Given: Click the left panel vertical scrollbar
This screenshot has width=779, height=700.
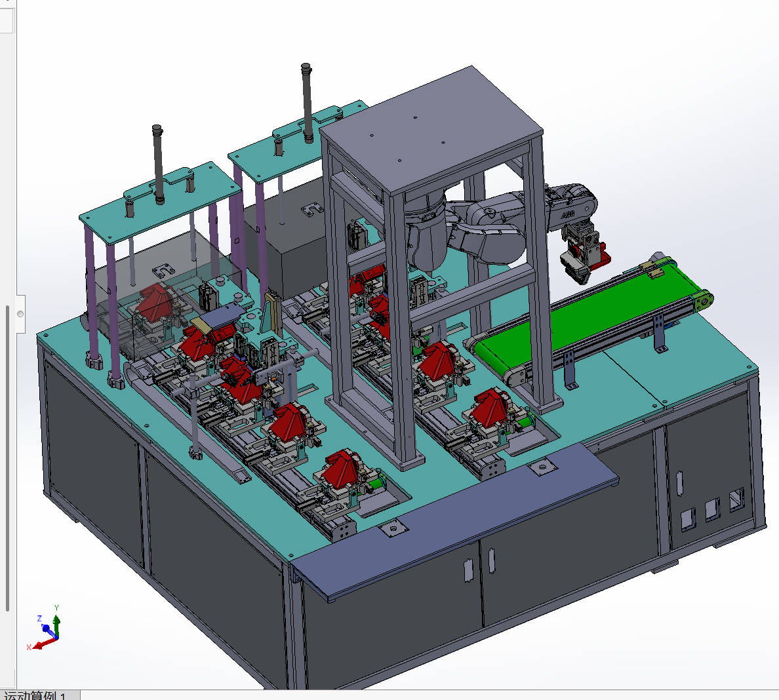Looking at the screenshot, I should 7,457.
